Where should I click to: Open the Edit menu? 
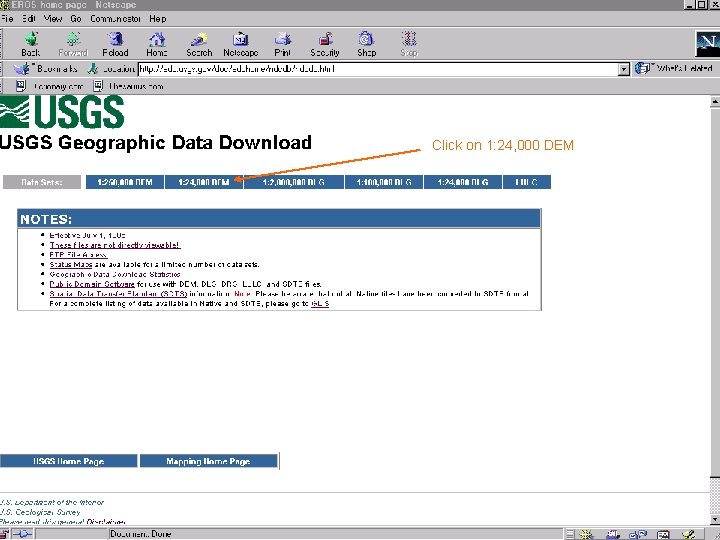(29, 19)
